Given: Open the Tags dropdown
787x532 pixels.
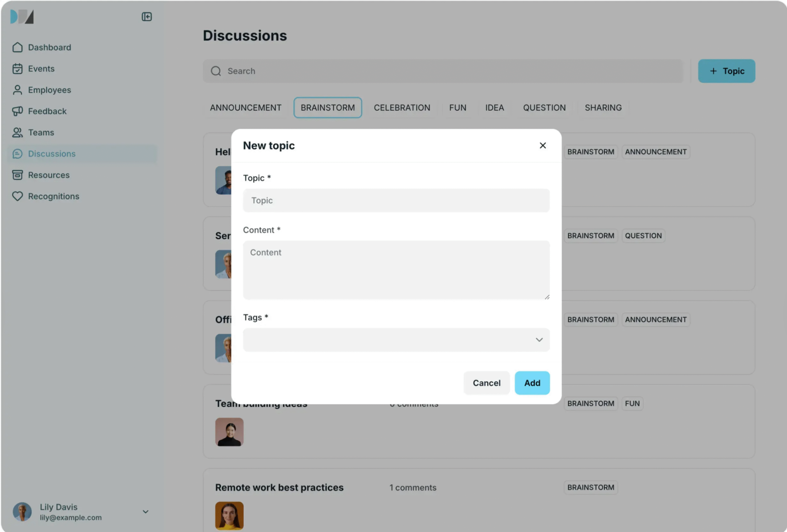Looking at the screenshot, I should [396, 340].
